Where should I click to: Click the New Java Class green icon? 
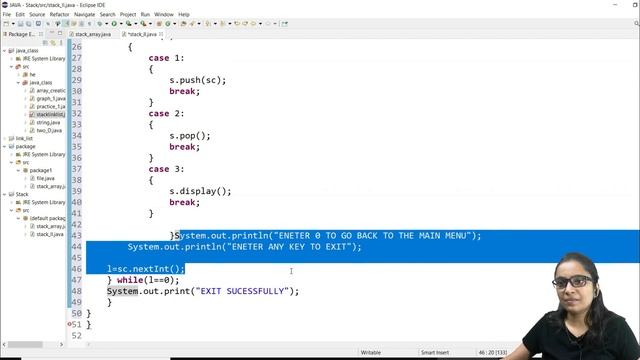168,24
